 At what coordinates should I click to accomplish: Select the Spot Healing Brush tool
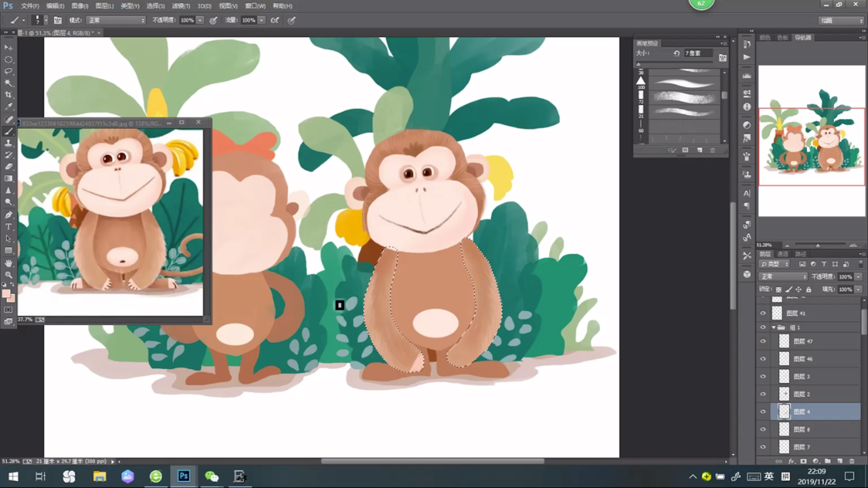coord(8,119)
